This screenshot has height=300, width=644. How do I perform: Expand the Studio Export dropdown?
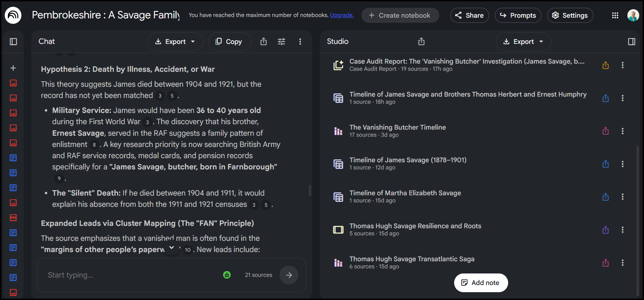click(523, 41)
